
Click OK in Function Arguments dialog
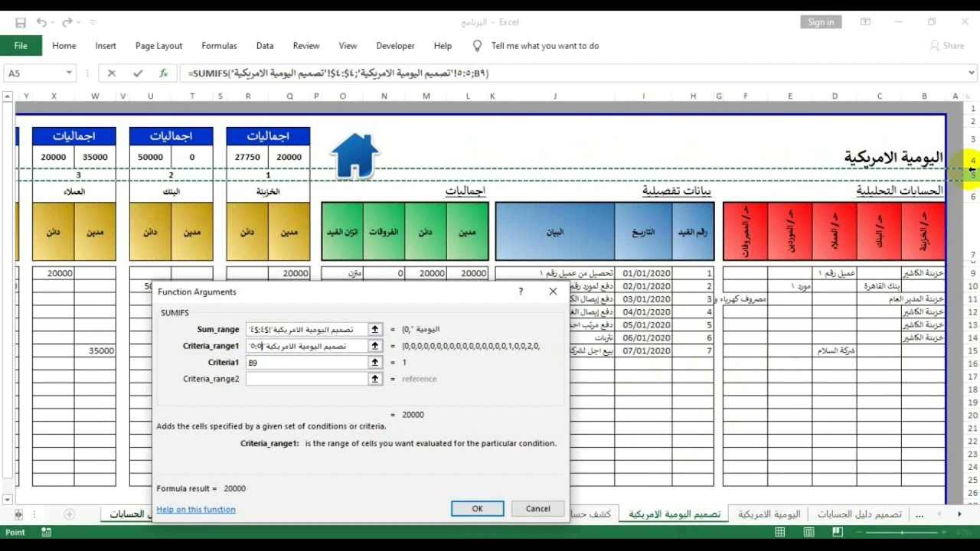click(x=477, y=509)
